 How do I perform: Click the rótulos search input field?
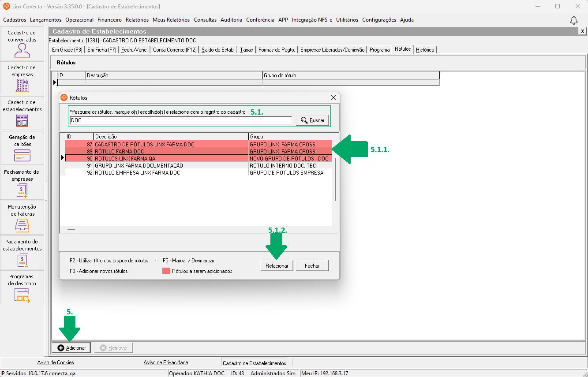click(181, 120)
